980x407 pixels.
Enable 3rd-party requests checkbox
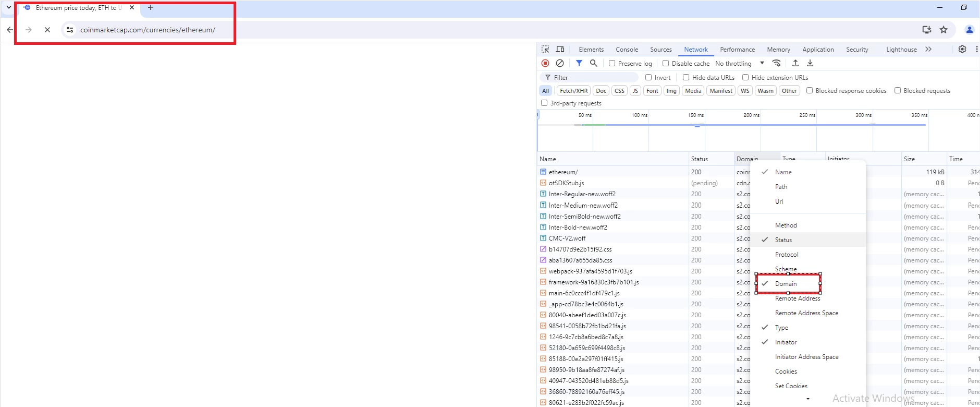coord(544,103)
